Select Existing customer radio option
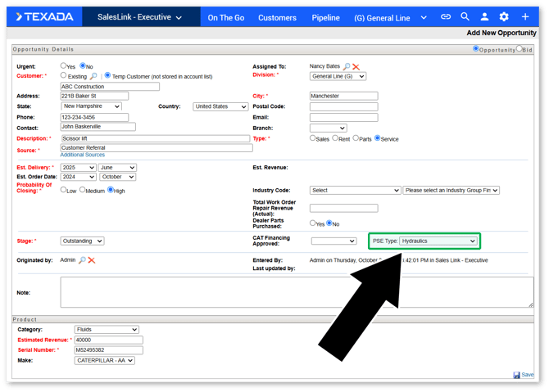This screenshot has width=549, height=392. pos(64,76)
